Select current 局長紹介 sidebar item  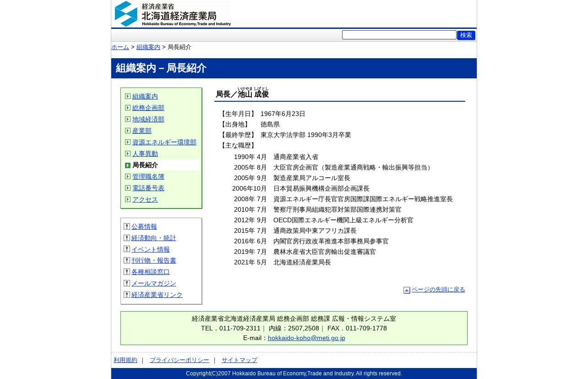coord(145,165)
